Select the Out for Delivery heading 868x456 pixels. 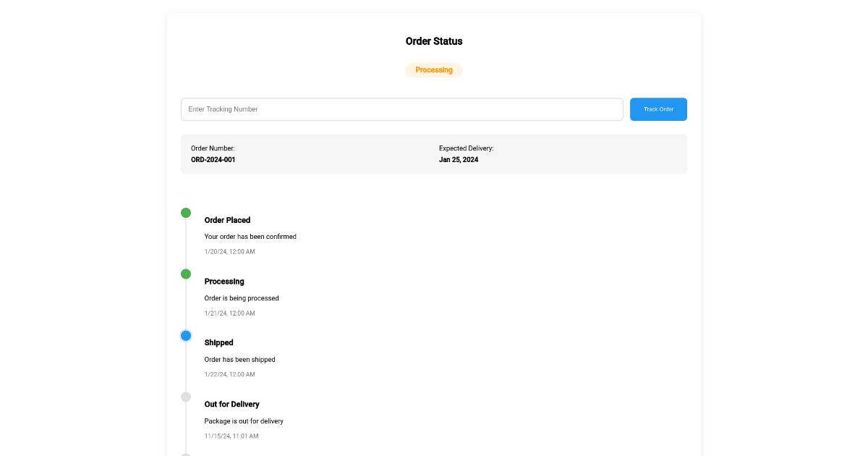231,404
